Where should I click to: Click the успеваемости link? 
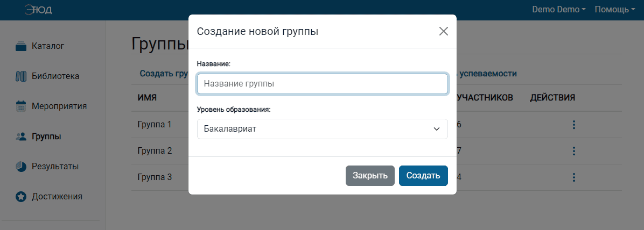[x=487, y=74]
